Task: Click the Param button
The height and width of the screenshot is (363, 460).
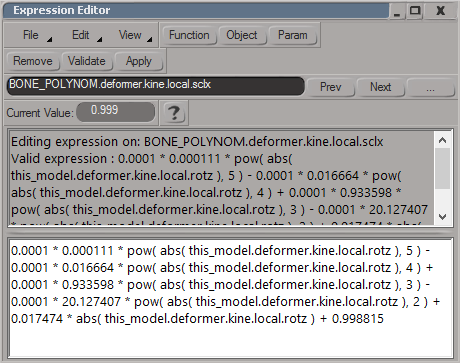Action: pos(293,35)
